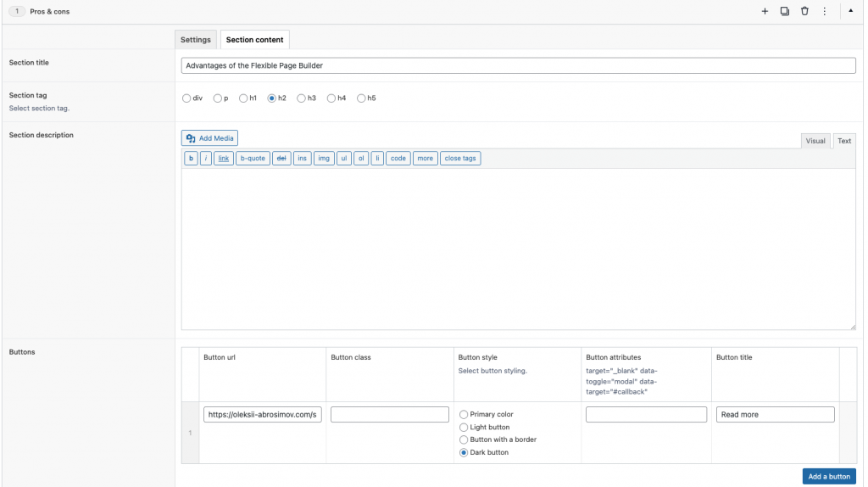The image size is (868, 487).
Task: Switch editor to Visual mode
Action: coord(815,141)
